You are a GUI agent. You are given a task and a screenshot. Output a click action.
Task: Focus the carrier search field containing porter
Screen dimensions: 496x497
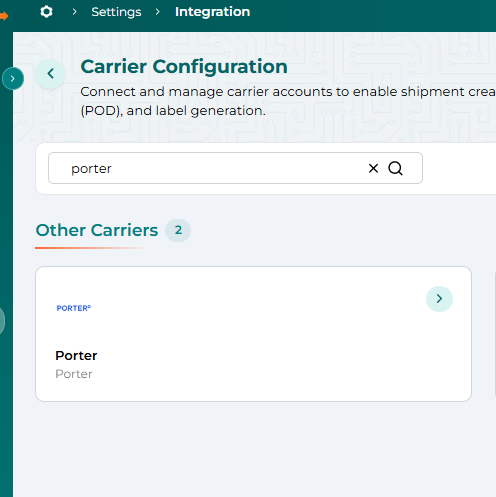[x=235, y=168]
